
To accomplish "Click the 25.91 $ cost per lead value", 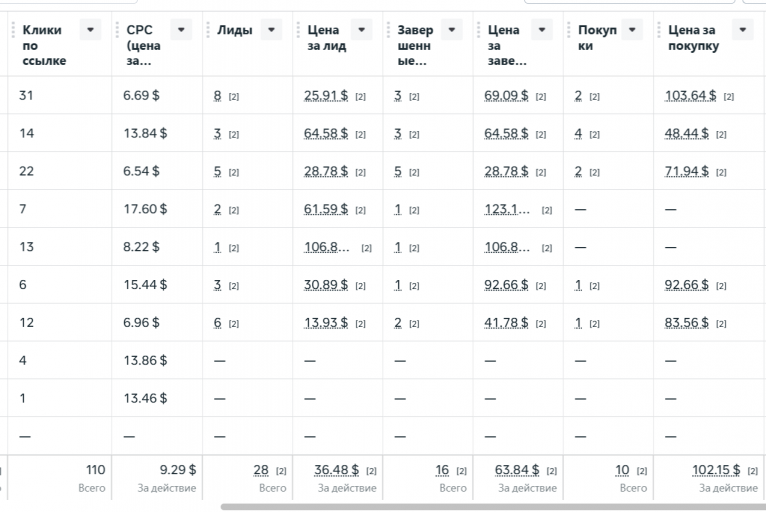I will pos(326,96).
